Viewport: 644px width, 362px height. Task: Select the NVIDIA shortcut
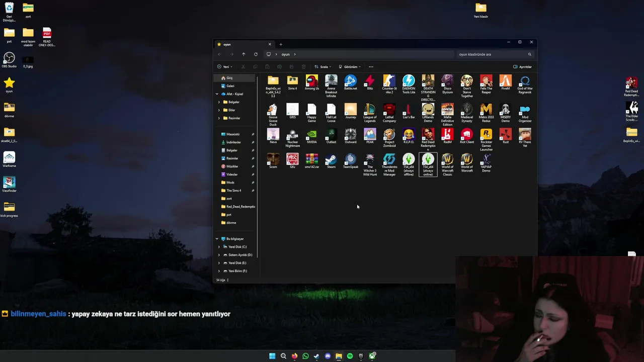point(311,136)
